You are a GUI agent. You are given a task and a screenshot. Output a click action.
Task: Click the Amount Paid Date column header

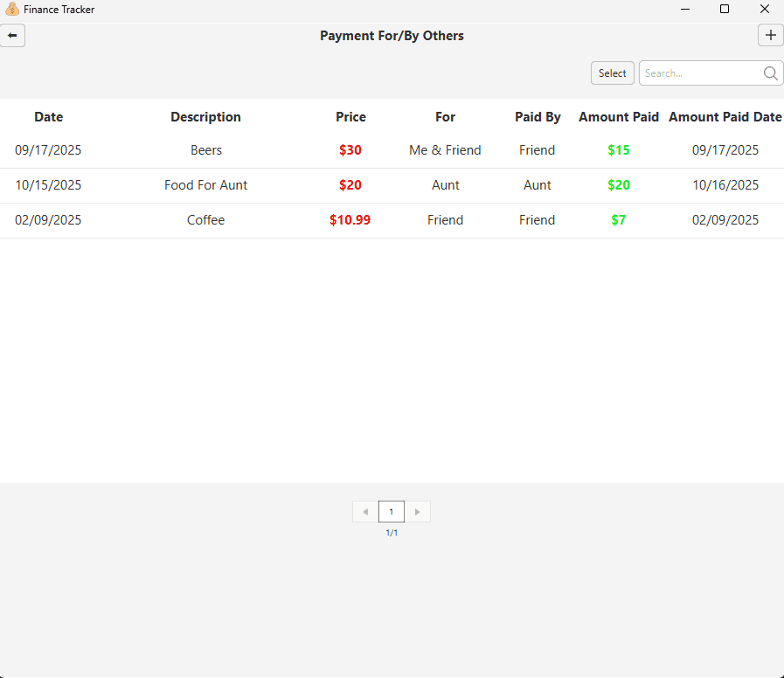(x=725, y=117)
